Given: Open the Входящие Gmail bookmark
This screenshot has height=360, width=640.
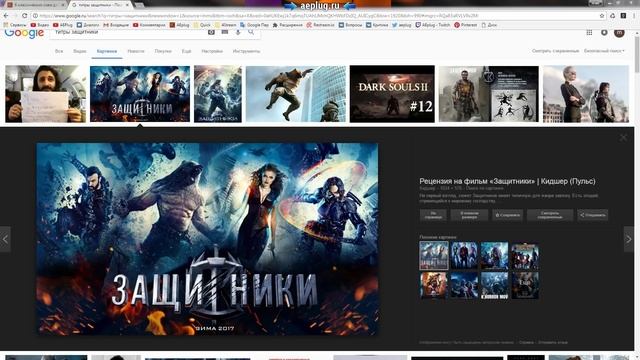Looking at the screenshot, I should click(x=116, y=25).
